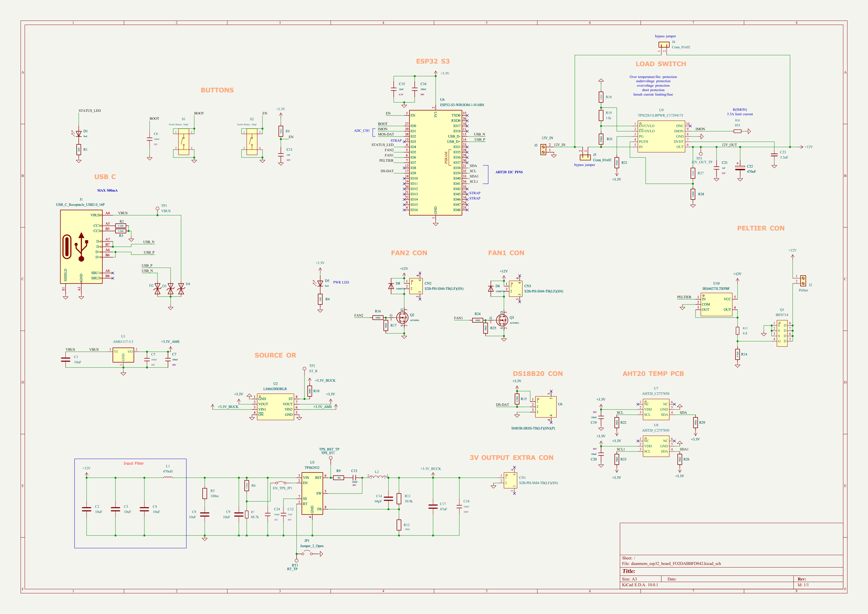Click the CN3 FAN1 connector symbol
The width and height of the screenshot is (868, 614).
point(516,289)
